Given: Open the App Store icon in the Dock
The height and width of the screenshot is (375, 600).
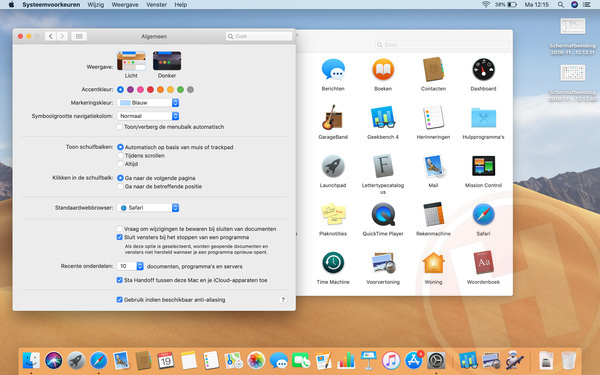Looking at the screenshot, I should point(413,360).
